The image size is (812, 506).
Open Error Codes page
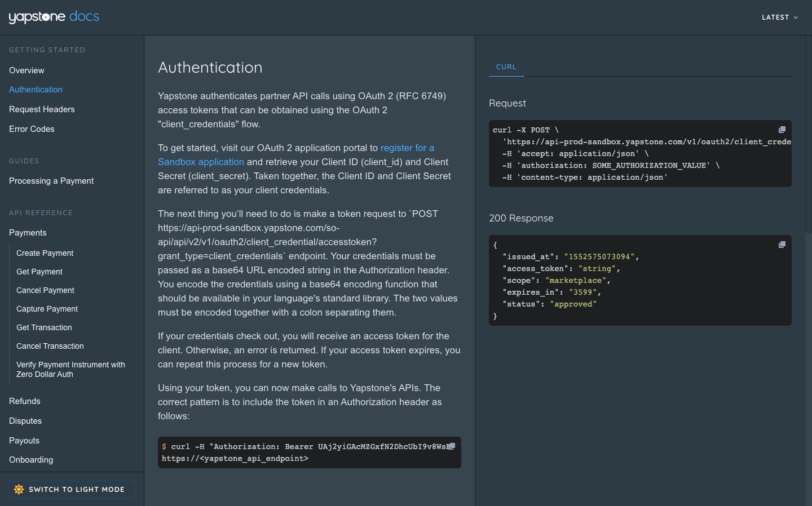pos(32,129)
